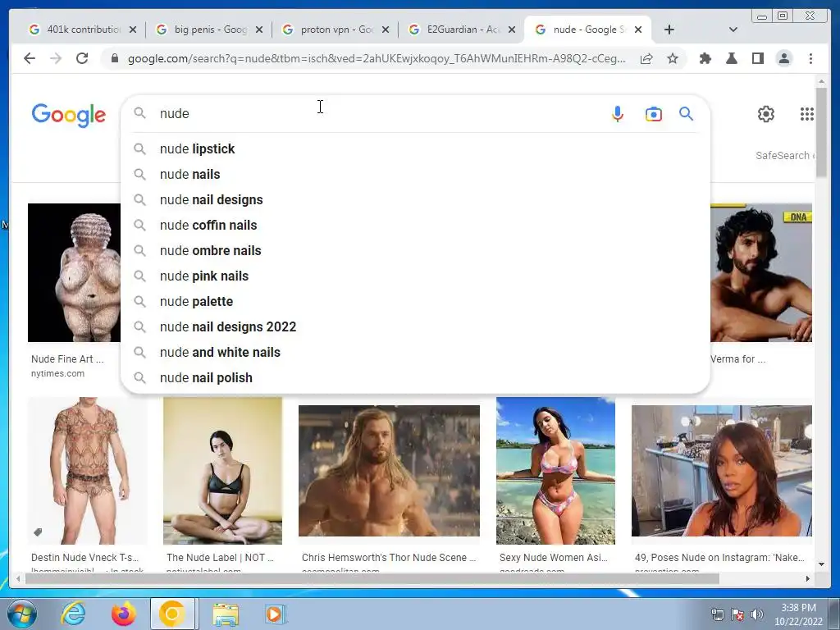This screenshot has width=840, height=630.
Task: Open the Action Center flag tray icon
Action: point(737,614)
